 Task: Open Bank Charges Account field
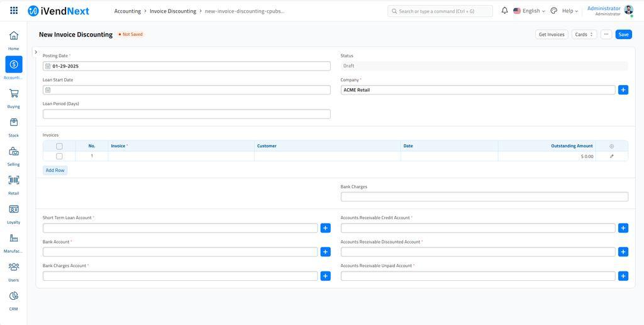pos(180,276)
